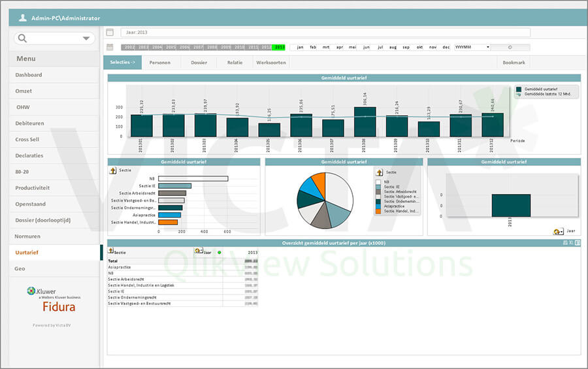Click the 2013 bar in right chart
This screenshot has width=588, height=369.
(x=511, y=206)
